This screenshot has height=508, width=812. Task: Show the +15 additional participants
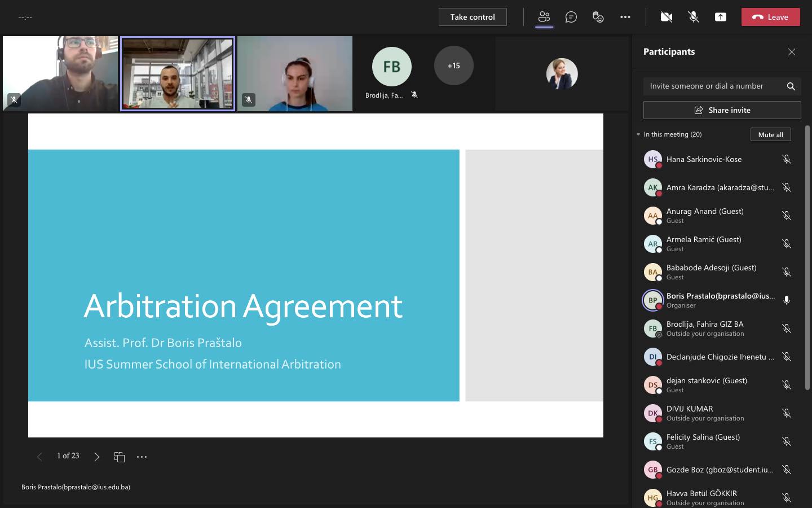click(453, 66)
